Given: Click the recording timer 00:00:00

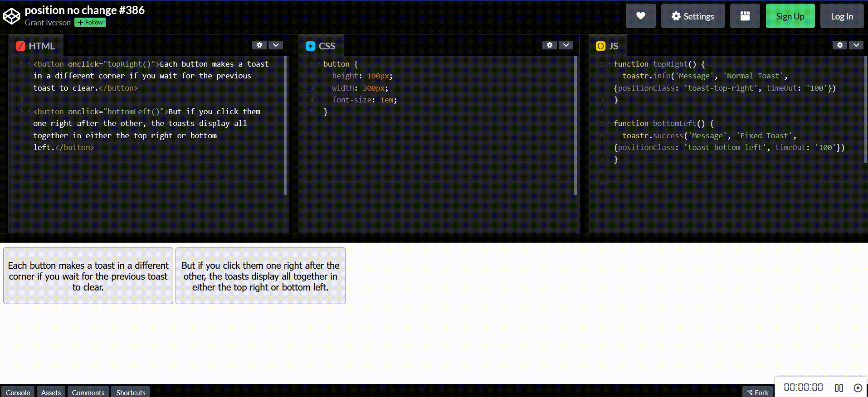Looking at the screenshot, I should click(x=803, y=387).
